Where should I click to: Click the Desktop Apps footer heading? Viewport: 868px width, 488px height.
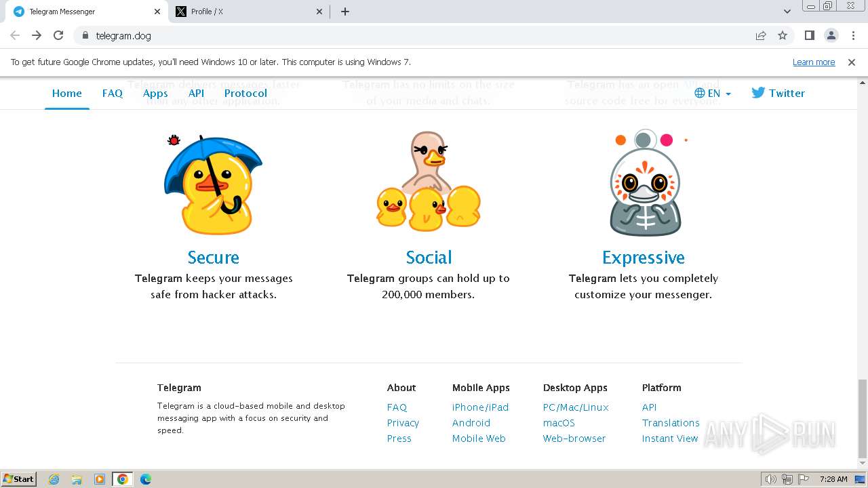pyautogui.click(x=575, y=388)
